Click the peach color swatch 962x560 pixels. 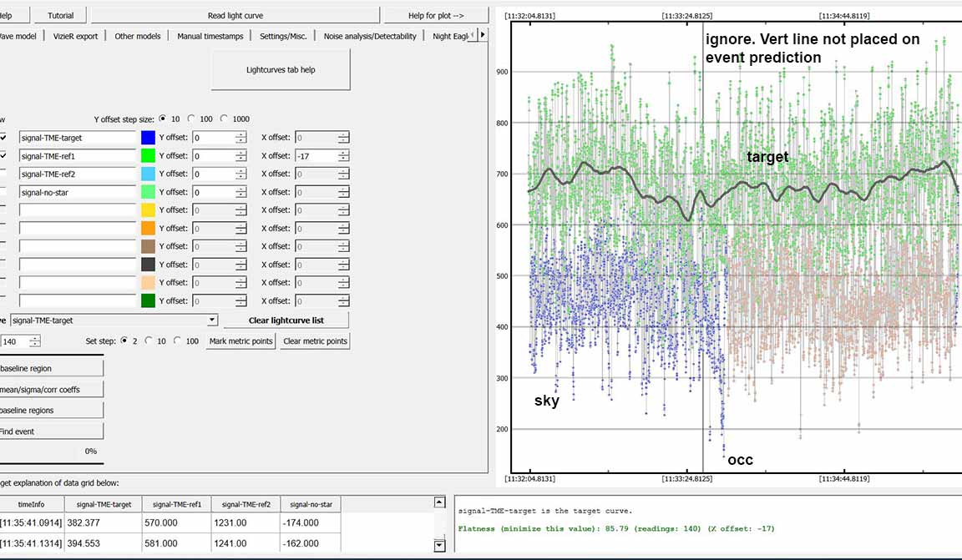pos(148,282)
